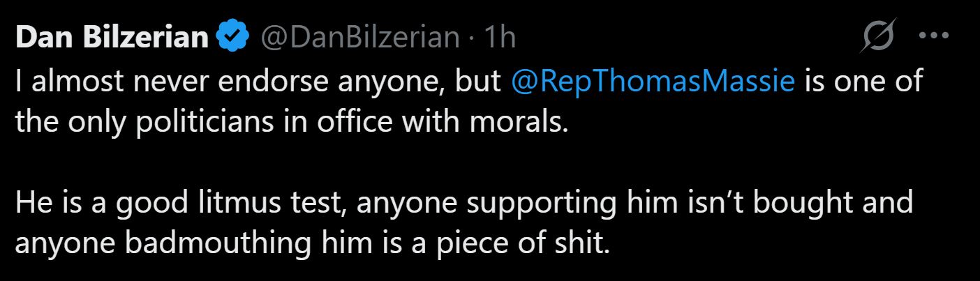Click the line "the only politicians in office"
Image resolution: width=980 pixels, height=281 pixels.
(292, 123)
